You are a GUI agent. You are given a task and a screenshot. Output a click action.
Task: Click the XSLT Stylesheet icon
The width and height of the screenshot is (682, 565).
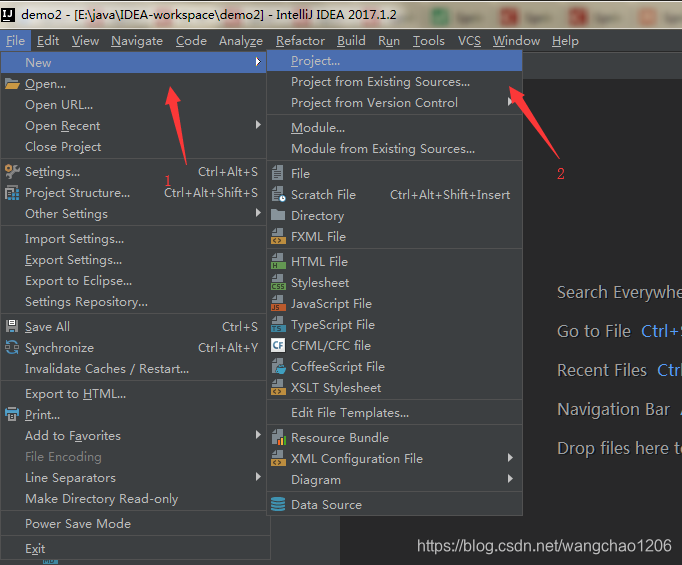click(278, 387)
